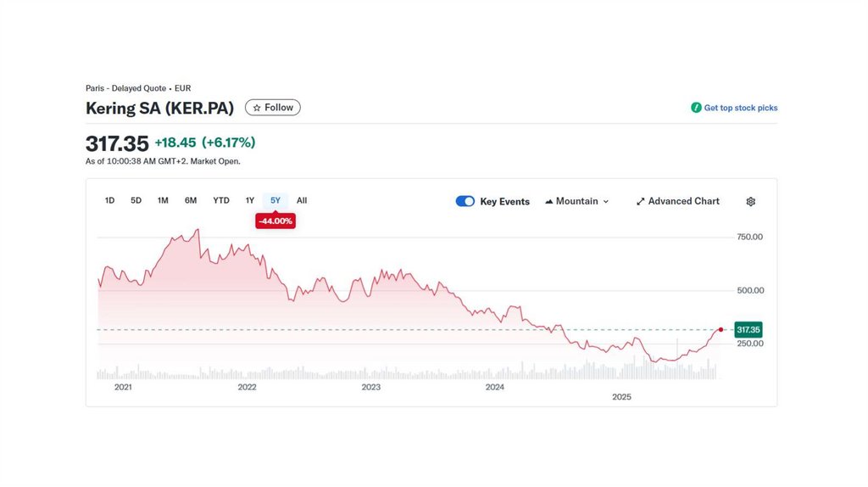The image size is (868, 487).
Task: Open the Get top stock picks link
Action: (740, 108)
